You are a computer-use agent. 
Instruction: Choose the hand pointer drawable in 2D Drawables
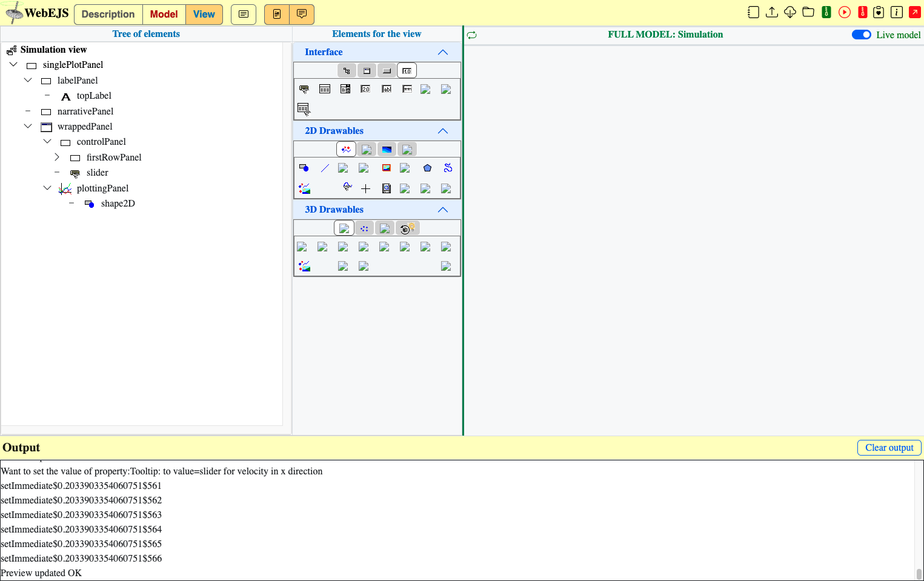(347, 187)
